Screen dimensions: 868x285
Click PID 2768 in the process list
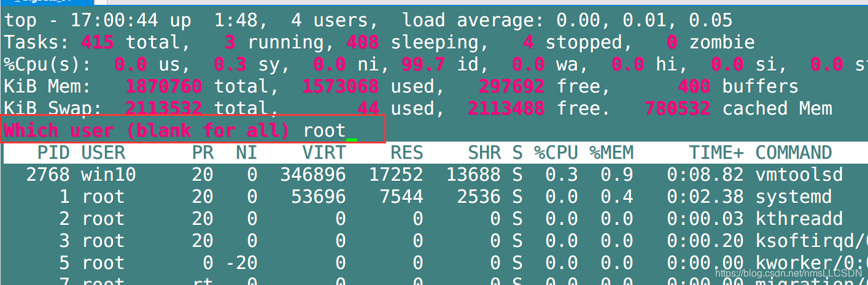point(48,175)
